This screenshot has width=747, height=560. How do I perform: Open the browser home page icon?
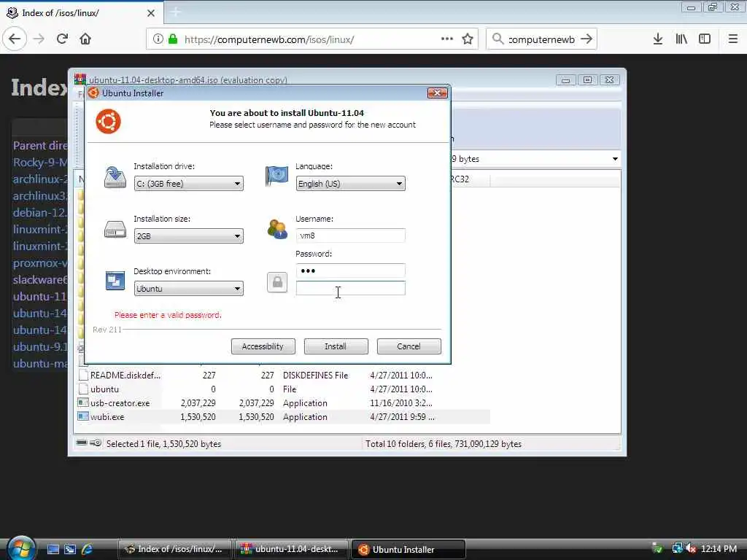pos(85,39)
